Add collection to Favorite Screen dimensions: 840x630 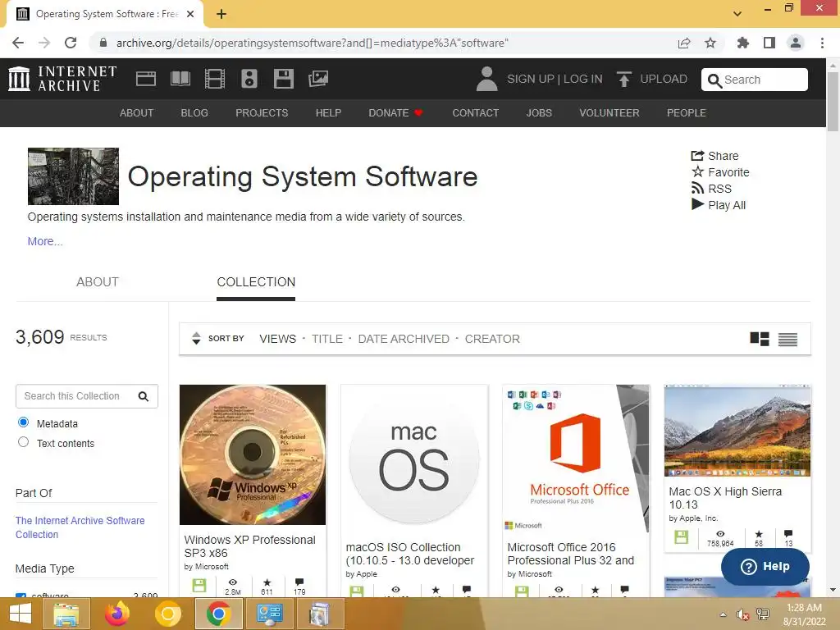(720, 172)
